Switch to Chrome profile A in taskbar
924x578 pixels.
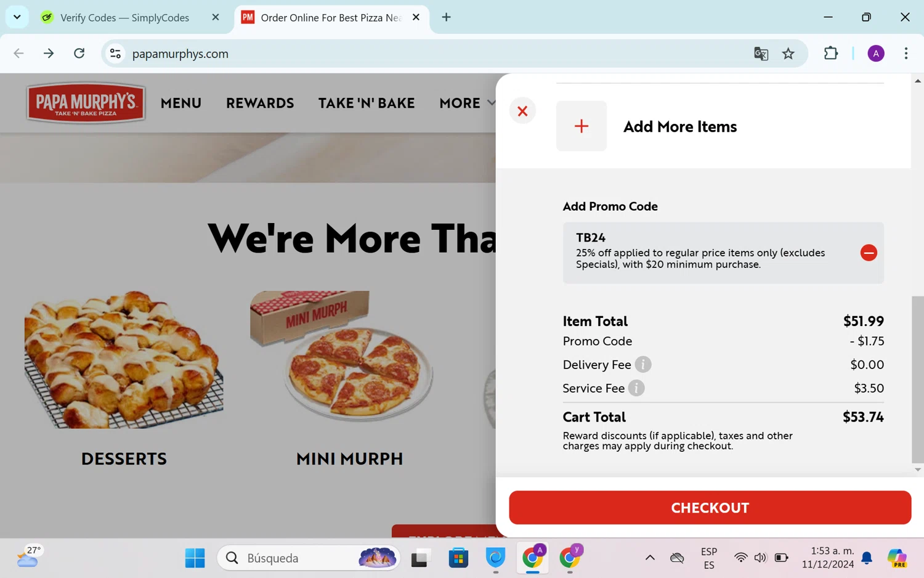point(533,557)
